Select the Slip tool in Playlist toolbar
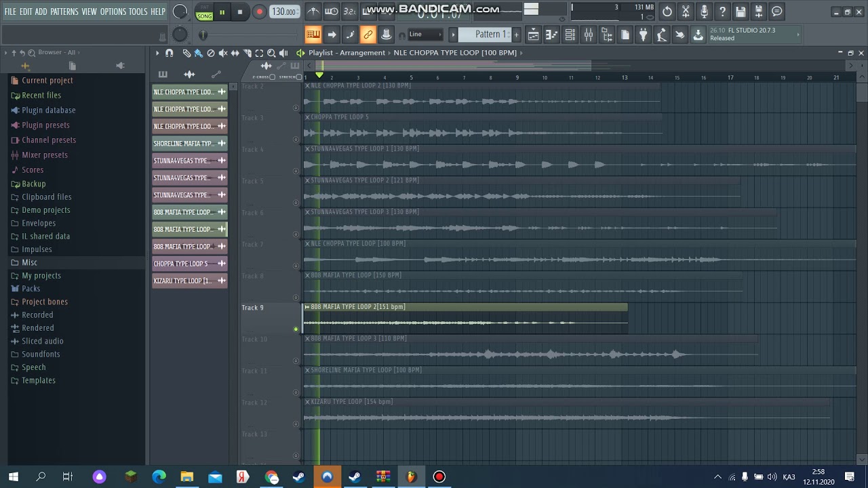The image size is (868, 488). coord(235,53)
